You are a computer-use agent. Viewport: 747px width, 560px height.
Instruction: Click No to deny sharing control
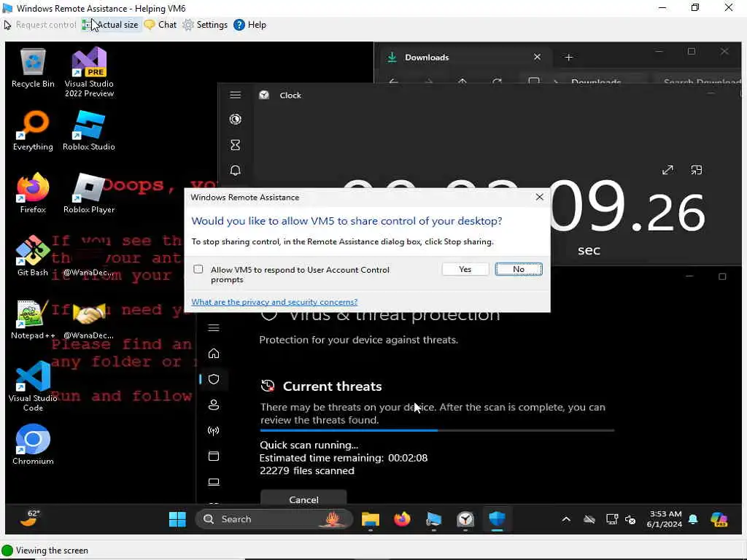pyautogui.click(x=519, y=270)
